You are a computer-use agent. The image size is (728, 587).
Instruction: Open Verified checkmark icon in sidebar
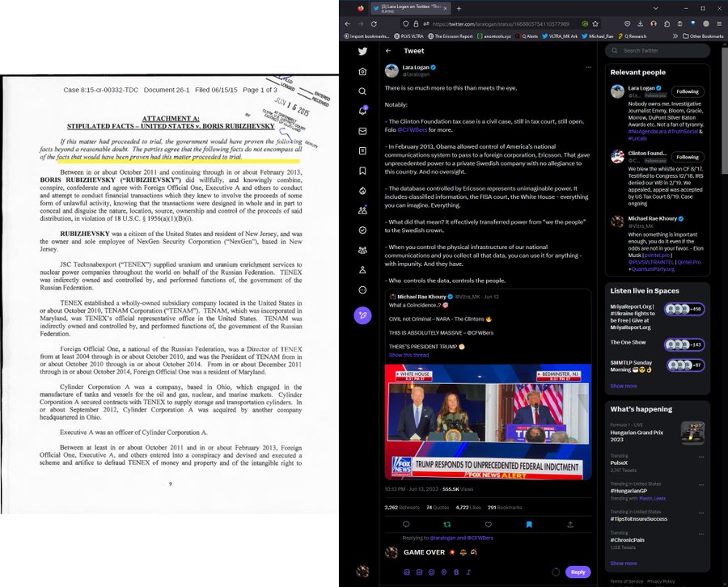click(x=362, y=230)
